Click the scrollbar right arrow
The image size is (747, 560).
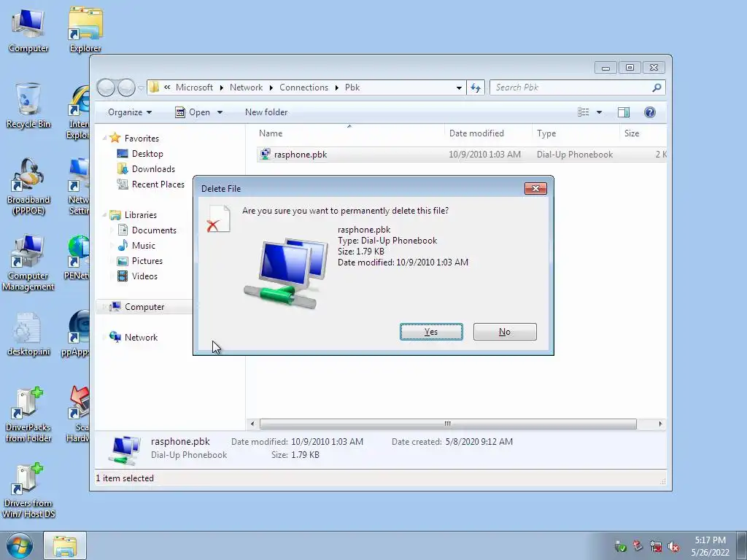tap(660, 424)
